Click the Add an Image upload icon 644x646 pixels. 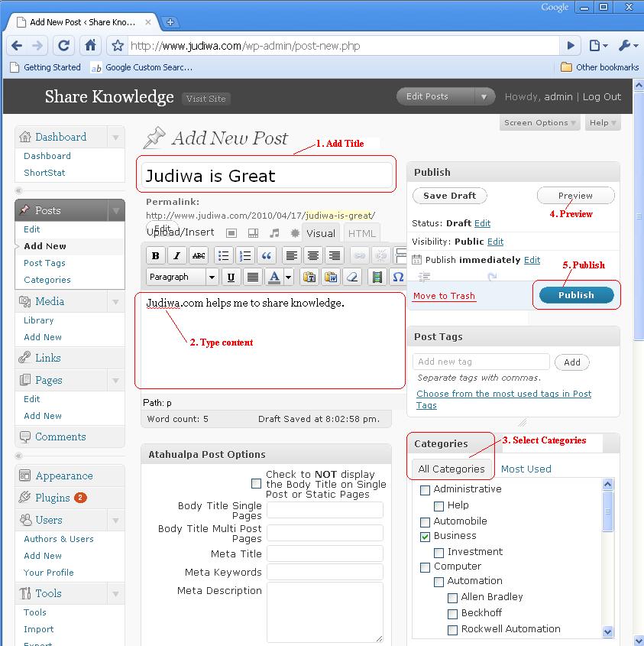[x=231, y=233]
